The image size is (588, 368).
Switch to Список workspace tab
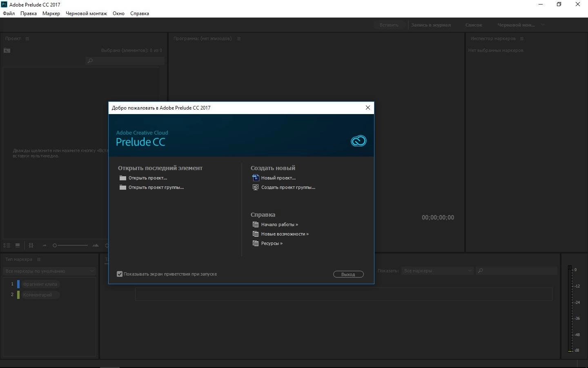474,25
